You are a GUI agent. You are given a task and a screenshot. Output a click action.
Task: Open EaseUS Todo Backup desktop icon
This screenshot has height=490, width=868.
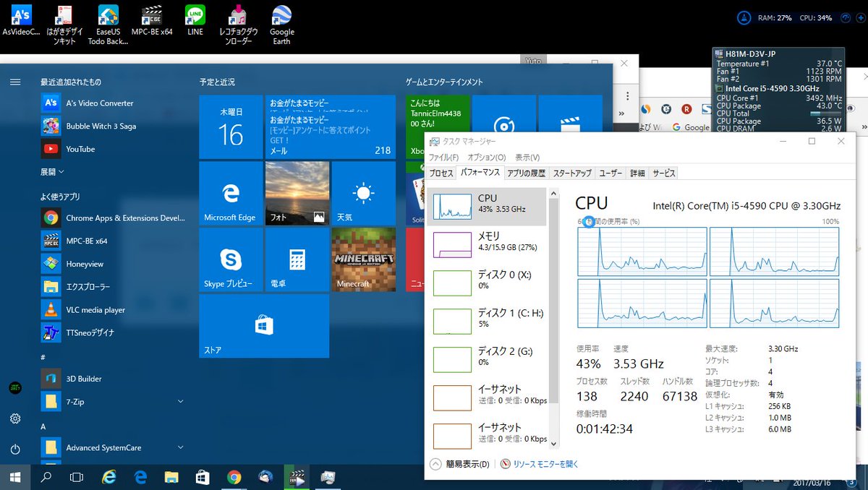pos(109,25)
